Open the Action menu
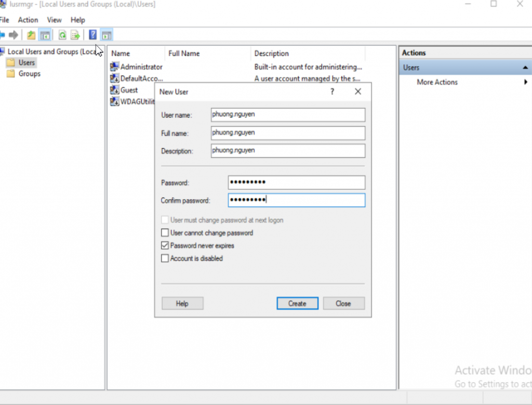Screen dimensions: 532x405 28,20
